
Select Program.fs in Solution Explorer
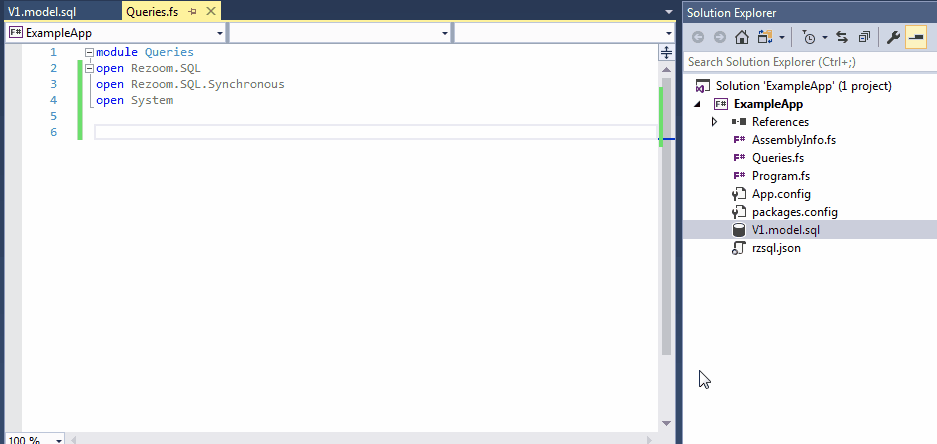(x=781, y=176)
